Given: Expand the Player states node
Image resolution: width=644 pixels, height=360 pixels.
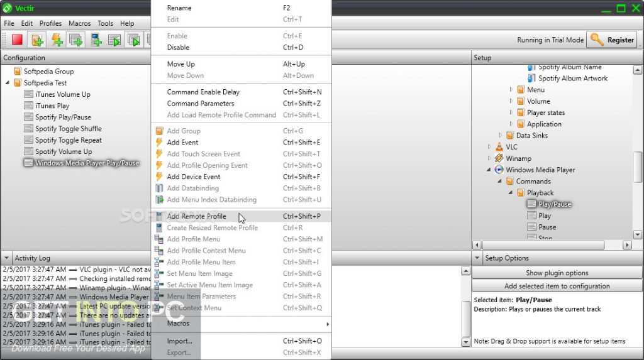Looking at the screenshot, I should pyautogui.click(x=511, y=112).
